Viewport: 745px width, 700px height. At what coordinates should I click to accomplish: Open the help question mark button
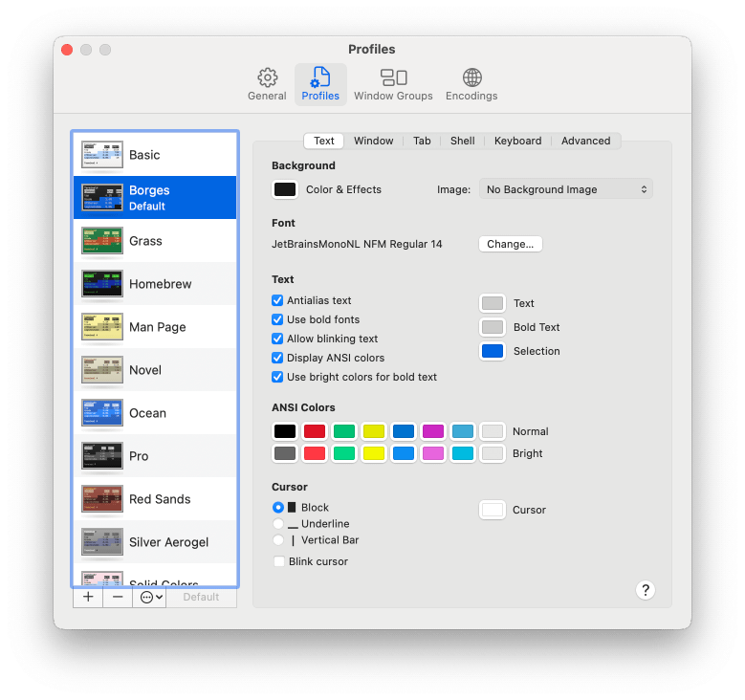click(646, 589)
